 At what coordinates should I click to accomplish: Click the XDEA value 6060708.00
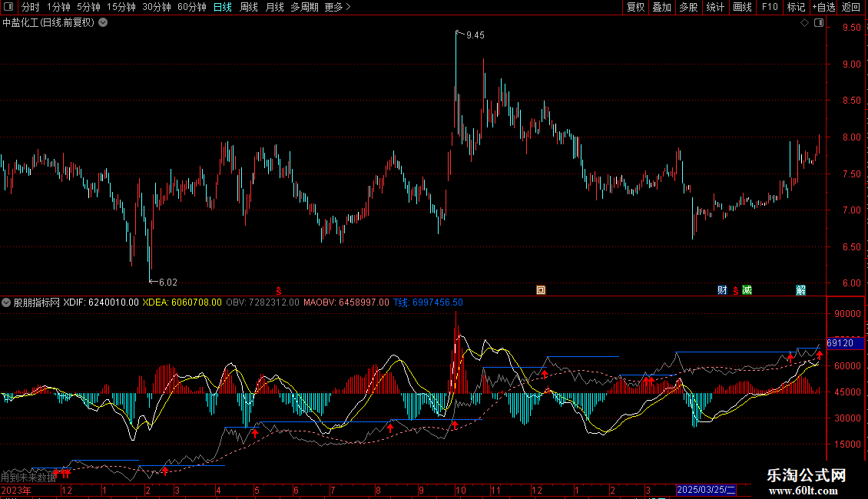click(x=197, y=302)
